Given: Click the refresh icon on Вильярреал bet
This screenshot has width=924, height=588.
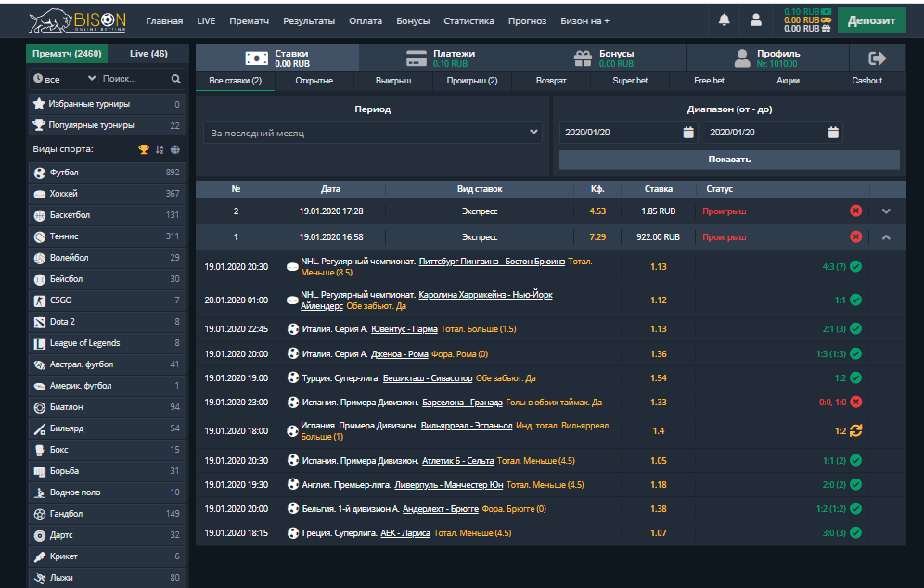Looking at the screenshot, I should tap(855, 430).
